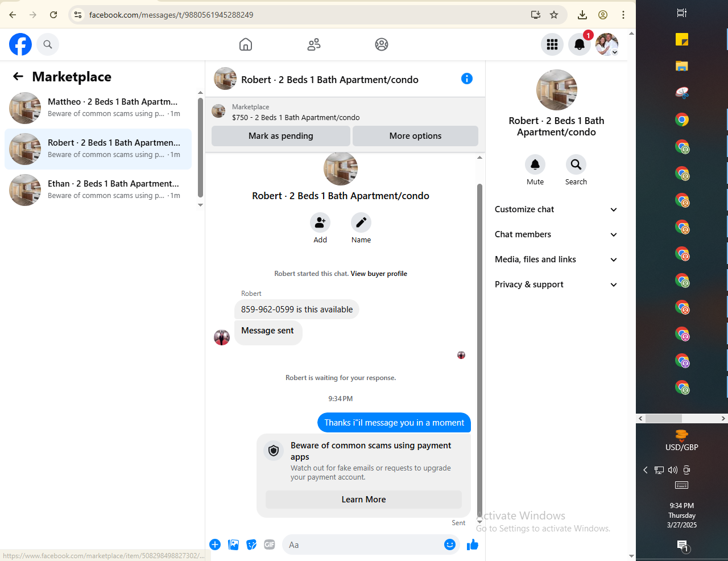Open the Facebook logo home link
Image resolution: width=728 pixels, height=561 pixels.
20,44
